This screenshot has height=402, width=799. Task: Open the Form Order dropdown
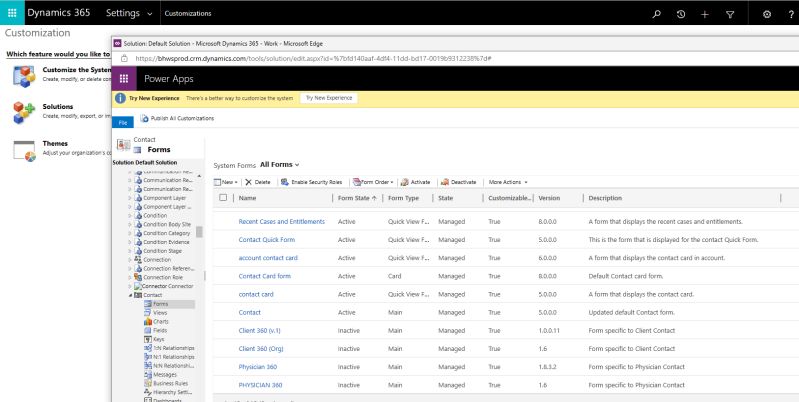click(x=374, y=182)
